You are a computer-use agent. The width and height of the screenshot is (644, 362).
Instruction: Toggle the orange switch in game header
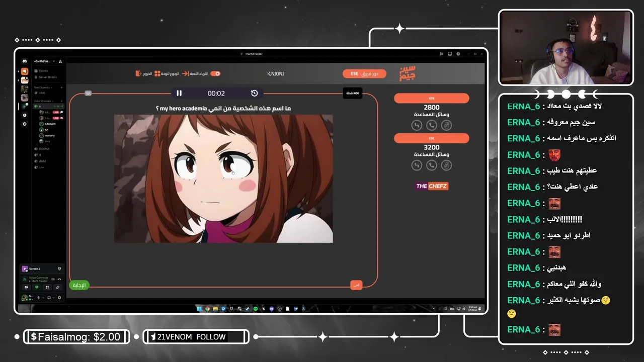[x=215, y=73]
